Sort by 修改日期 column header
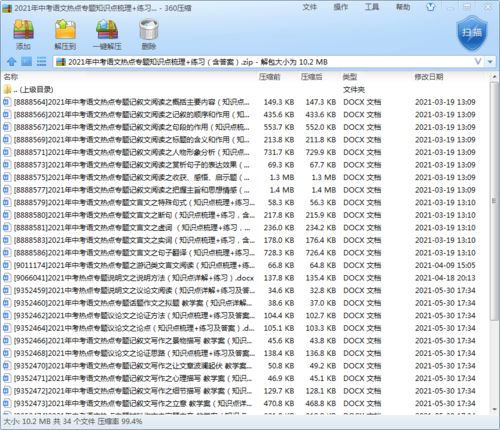 pos(429,77)
